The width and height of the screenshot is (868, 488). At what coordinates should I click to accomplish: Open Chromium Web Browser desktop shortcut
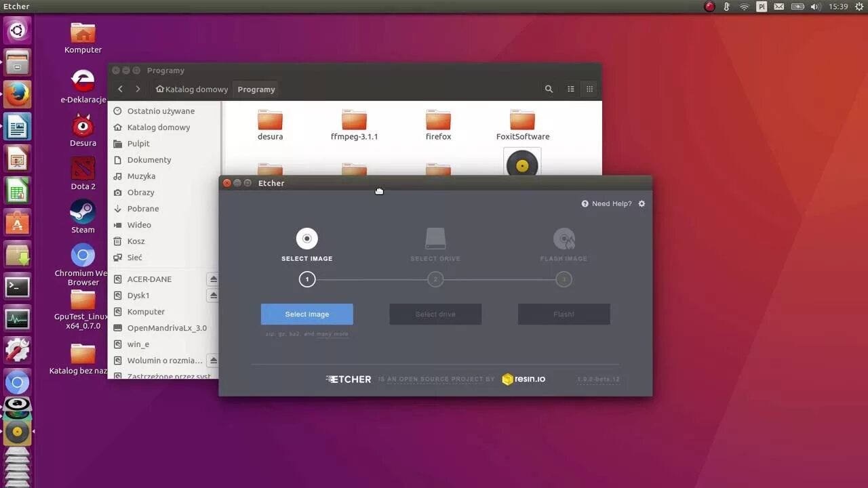[x=83, y=264]
